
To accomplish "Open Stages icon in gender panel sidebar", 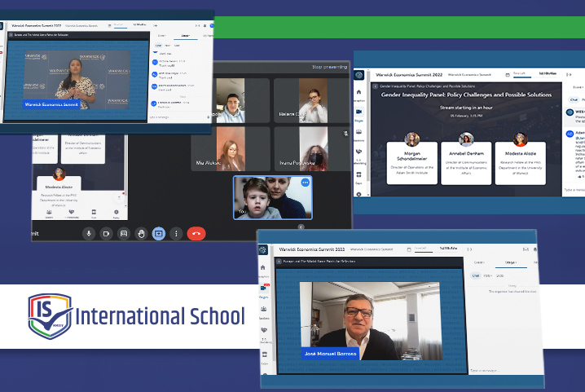I will pos(359,112).
